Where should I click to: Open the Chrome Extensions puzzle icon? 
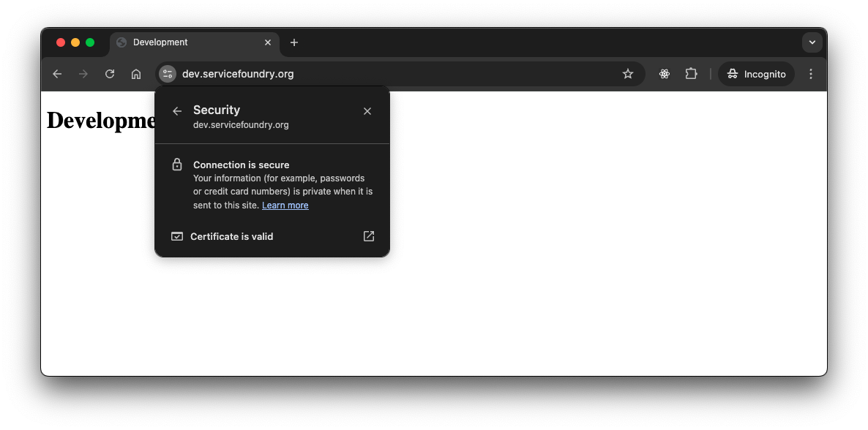pyautogui.click(x=691, y=73)
